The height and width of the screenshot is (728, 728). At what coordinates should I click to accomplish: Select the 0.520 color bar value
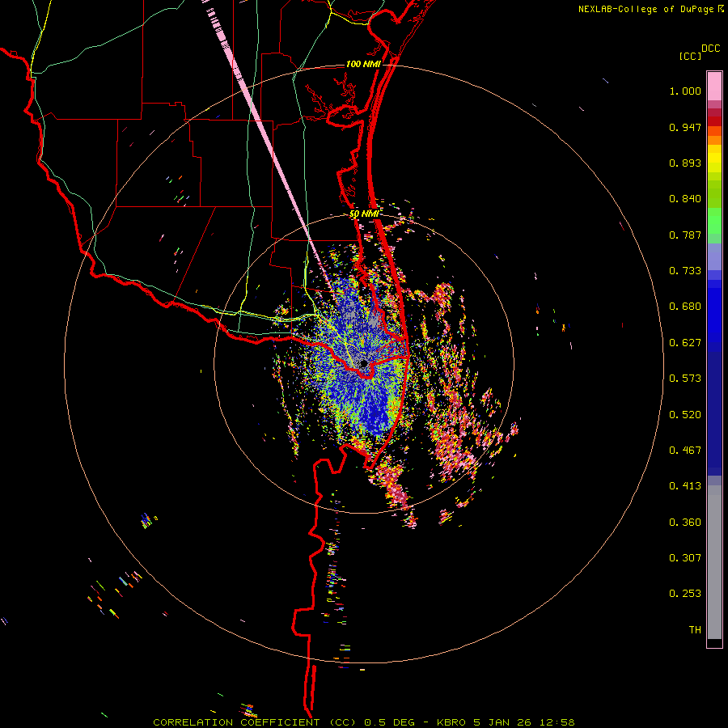[685, 415]
